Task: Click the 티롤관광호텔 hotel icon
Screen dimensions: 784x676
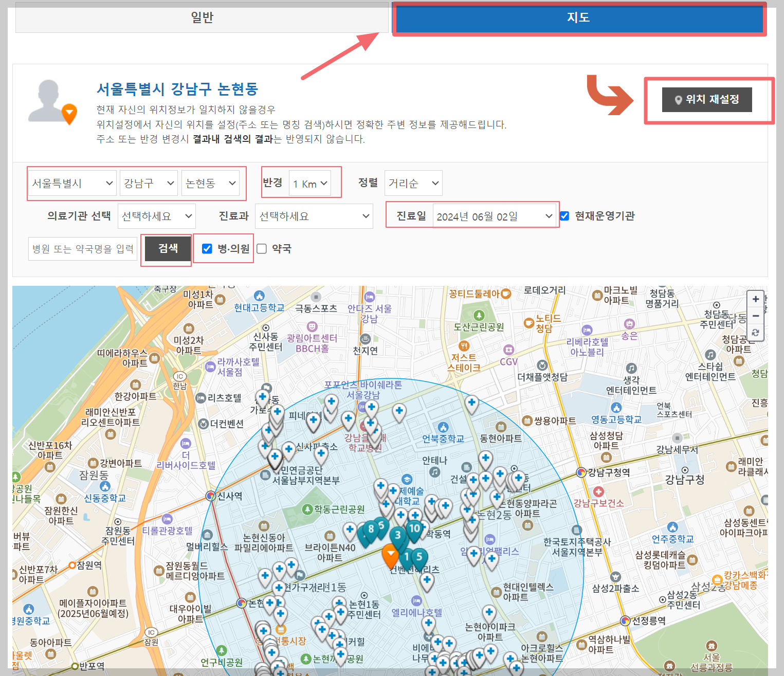Action: 167,519
